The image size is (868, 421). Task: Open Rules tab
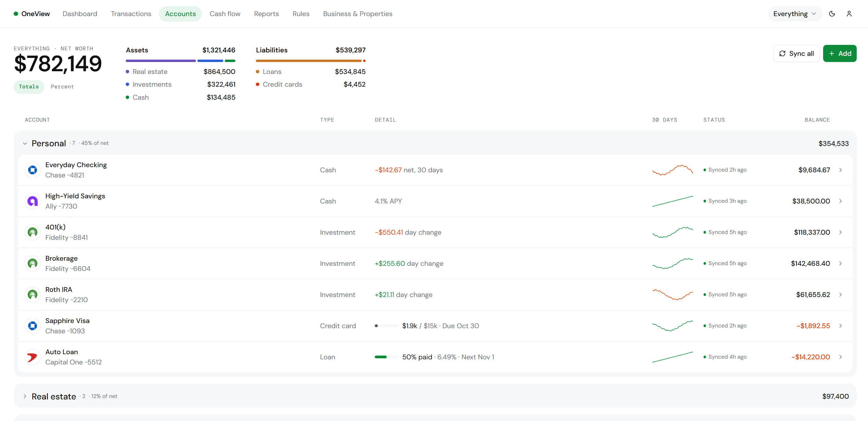pos(301,14)
